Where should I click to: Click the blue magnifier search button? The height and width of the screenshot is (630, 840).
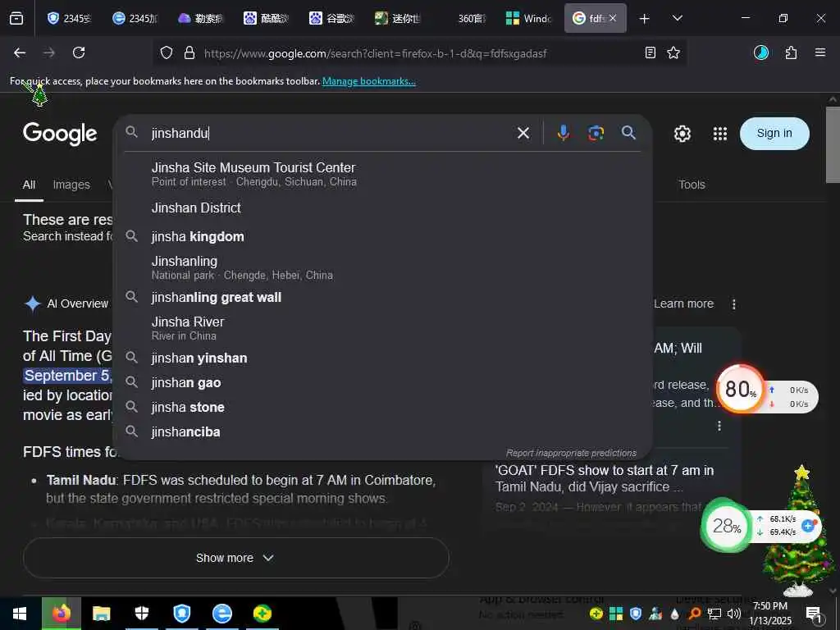[629, 133]
